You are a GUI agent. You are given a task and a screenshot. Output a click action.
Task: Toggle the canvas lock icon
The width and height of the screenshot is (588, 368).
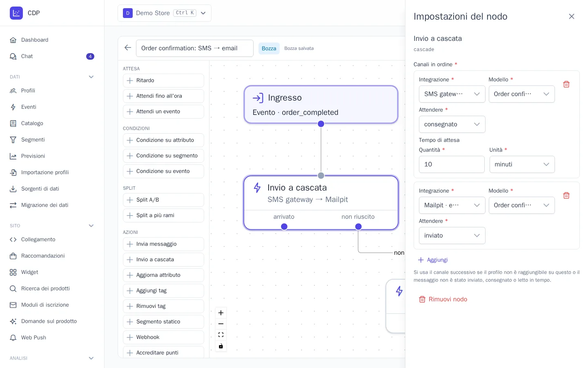(221, 346)
